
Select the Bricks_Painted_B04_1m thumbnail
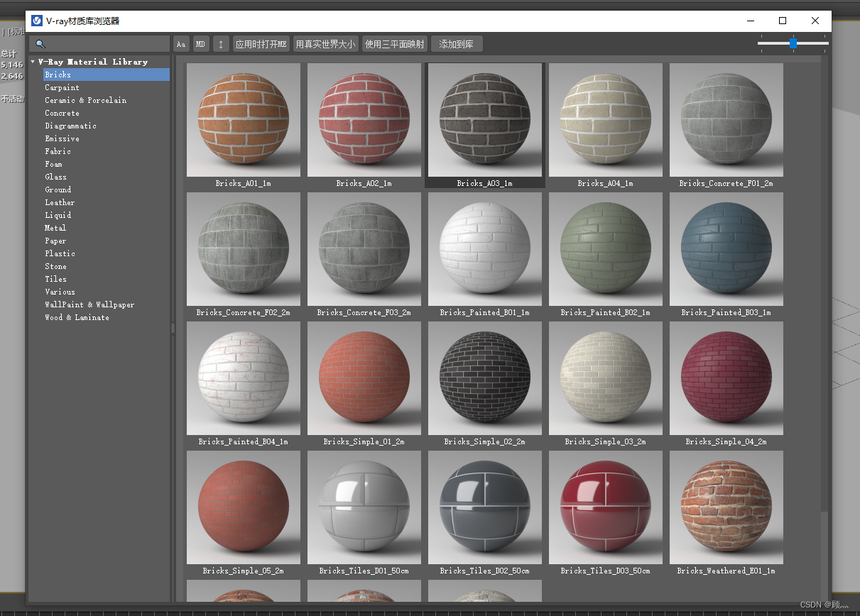[244, 378]
